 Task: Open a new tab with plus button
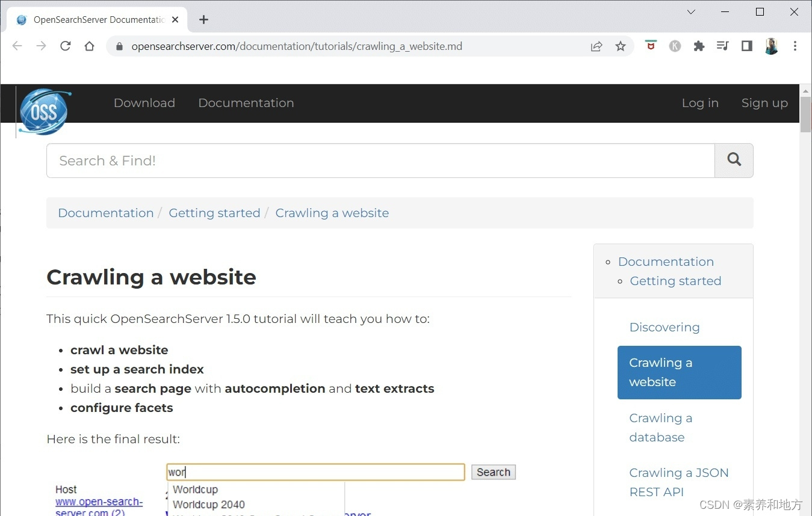tap(203, 20)
